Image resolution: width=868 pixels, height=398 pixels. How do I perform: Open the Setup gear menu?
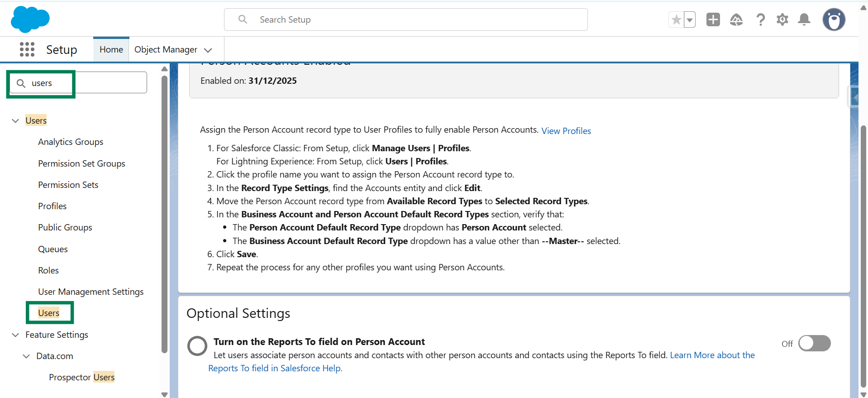pos(782,19)
